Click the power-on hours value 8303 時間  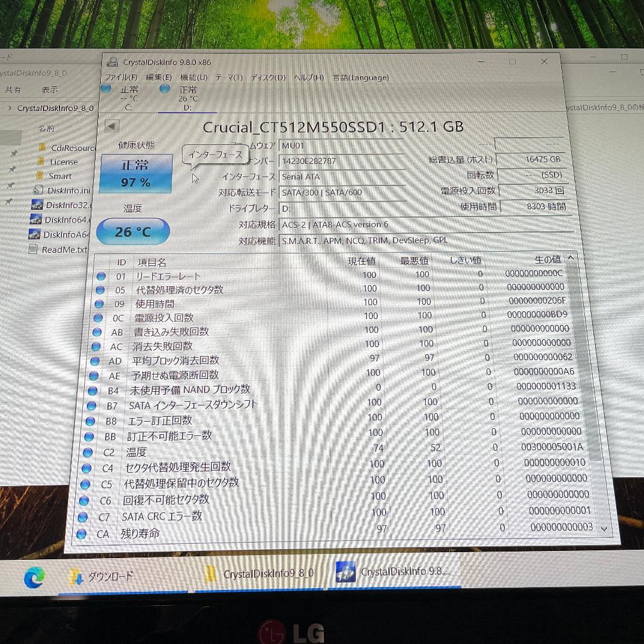pyautogui.click(x=535, y=206)
